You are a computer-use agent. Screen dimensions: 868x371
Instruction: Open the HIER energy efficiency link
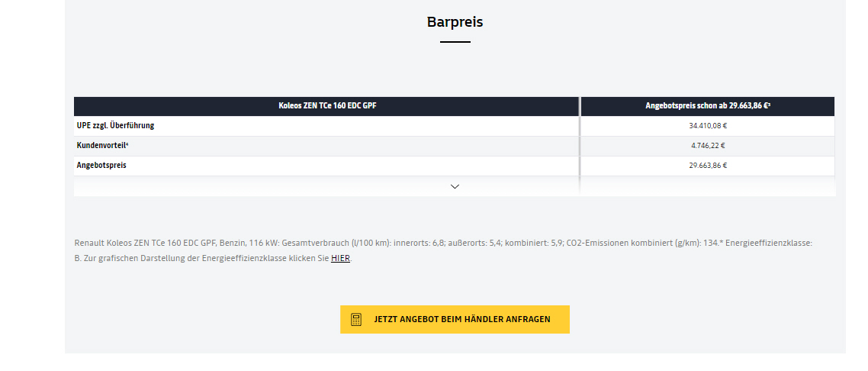[x=340, y=258]
